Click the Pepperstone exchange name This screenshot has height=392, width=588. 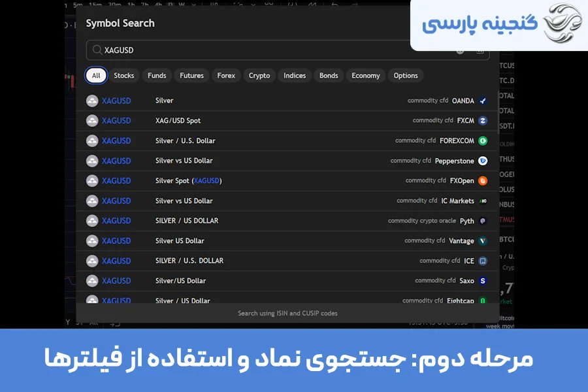click(455, 161)
